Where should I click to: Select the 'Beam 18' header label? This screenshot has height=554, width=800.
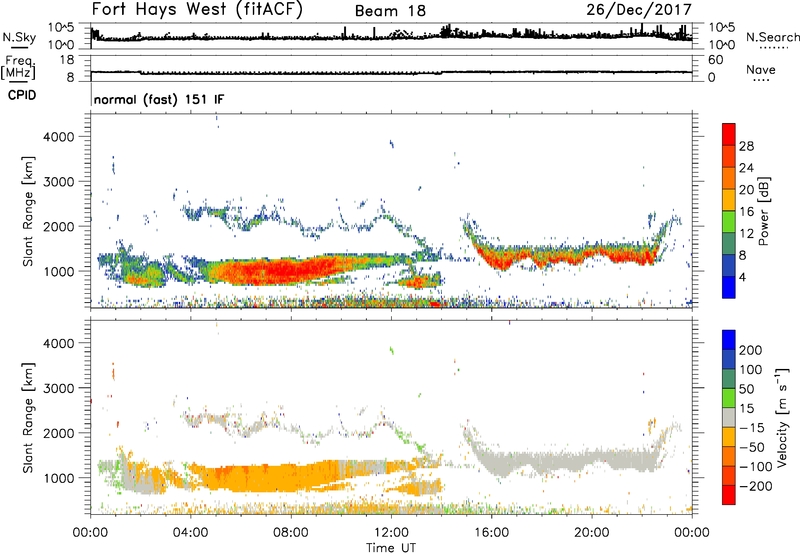[x=390, y=11]
